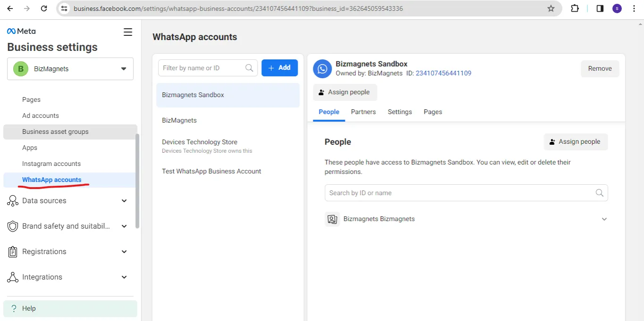Click the Remove button
The image size is (644, 321).
point(600,69)
